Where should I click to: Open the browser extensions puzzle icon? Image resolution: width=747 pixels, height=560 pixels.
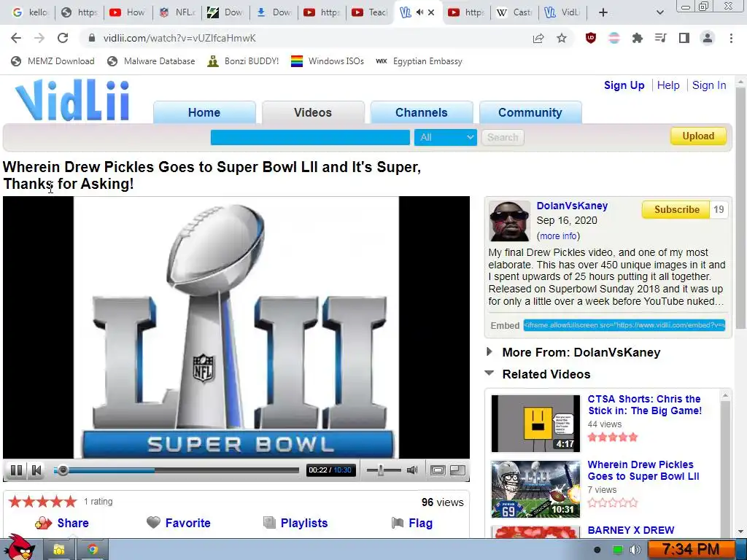(638, 38)
